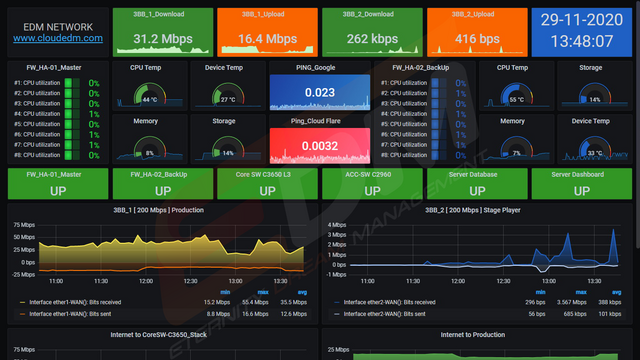
Task: Open the Internet to Production panel title
Action: click(473, 335)
